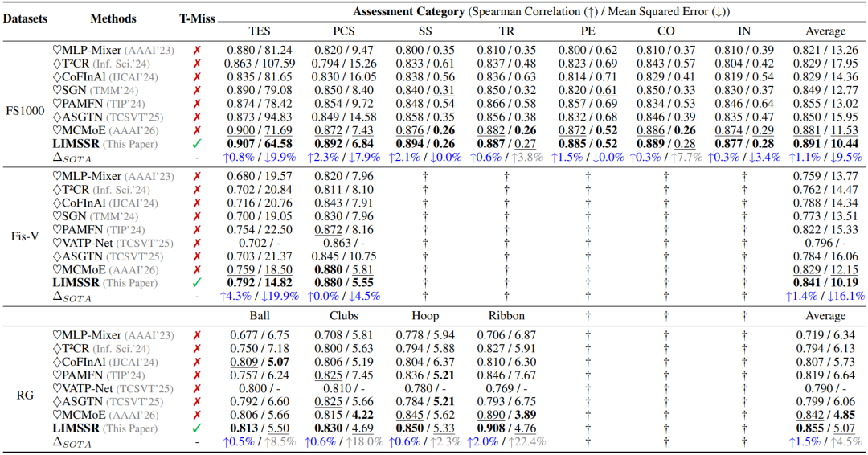The height and width of the screenshot is (455, 868).
Task: Click the bold cell "0.880 / 5.55"
Action: click(x=344, y=283)
